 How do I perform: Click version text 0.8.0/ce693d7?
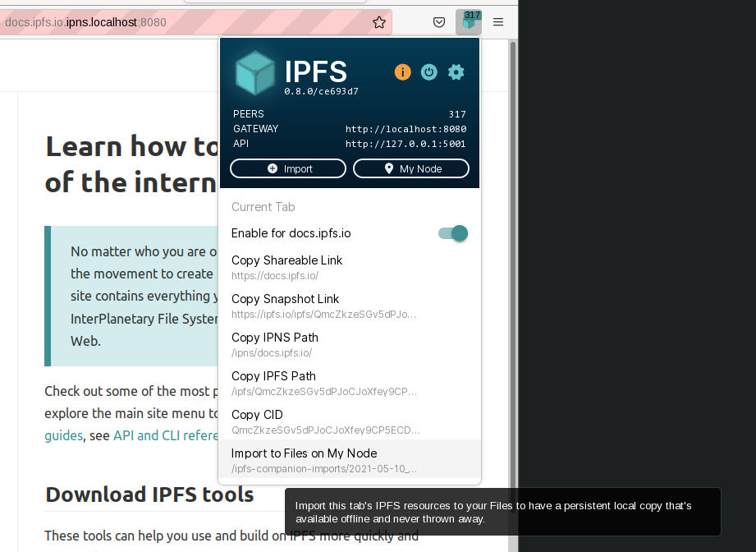coord(321,91)
